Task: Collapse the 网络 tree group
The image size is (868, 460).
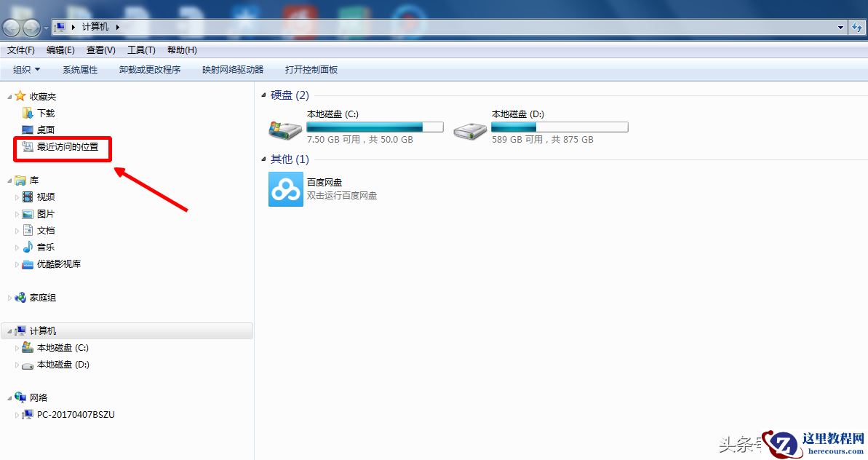Action: [x=9, y=398]
